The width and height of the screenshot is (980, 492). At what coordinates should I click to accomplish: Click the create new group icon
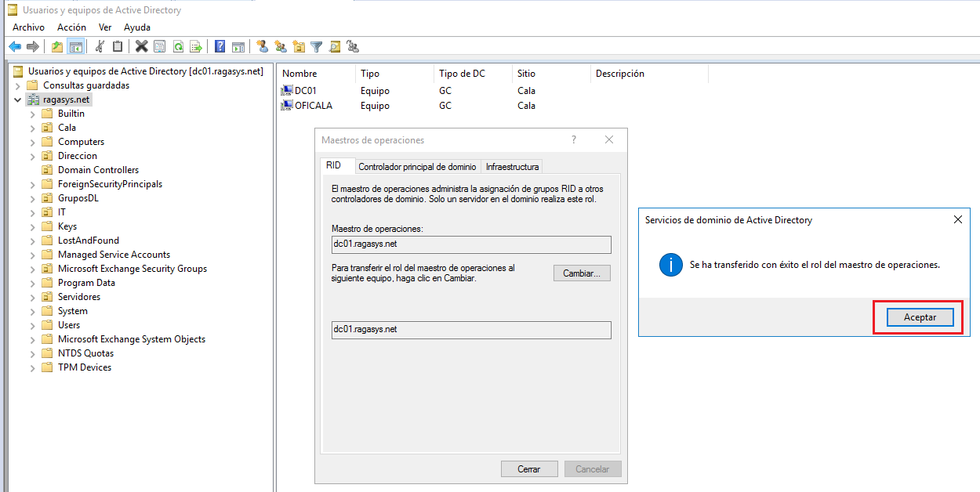click(281, 46)
